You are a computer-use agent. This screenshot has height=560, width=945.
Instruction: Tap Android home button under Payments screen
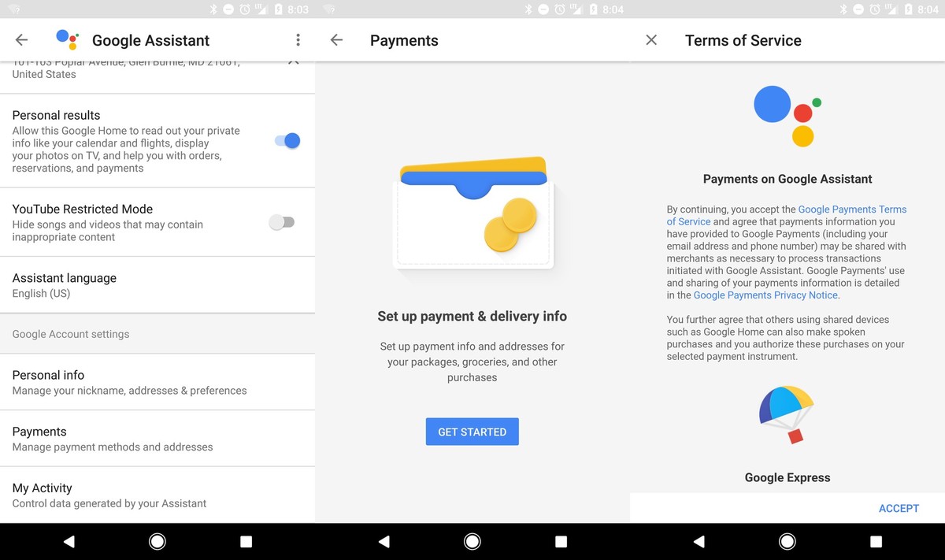[472, 542]
